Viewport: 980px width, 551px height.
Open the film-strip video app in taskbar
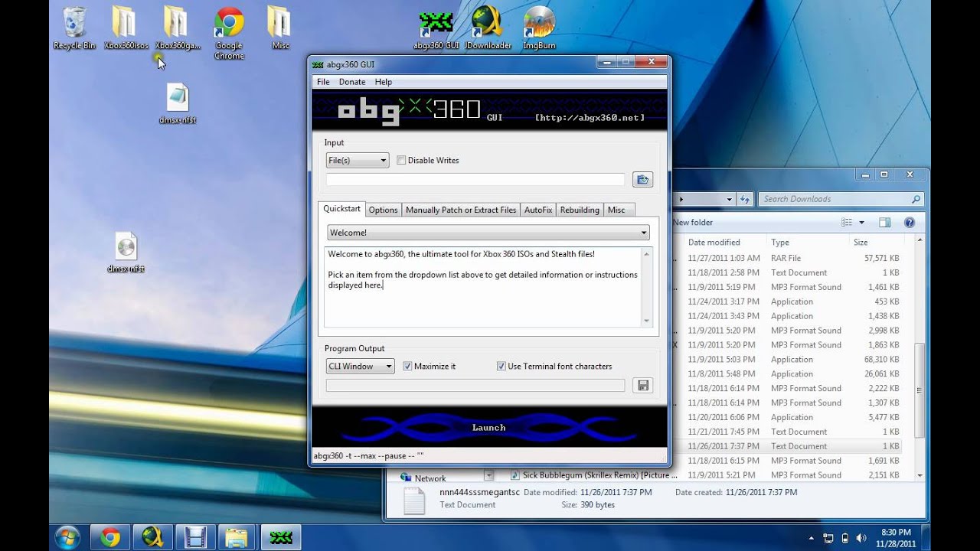(195, 537)
